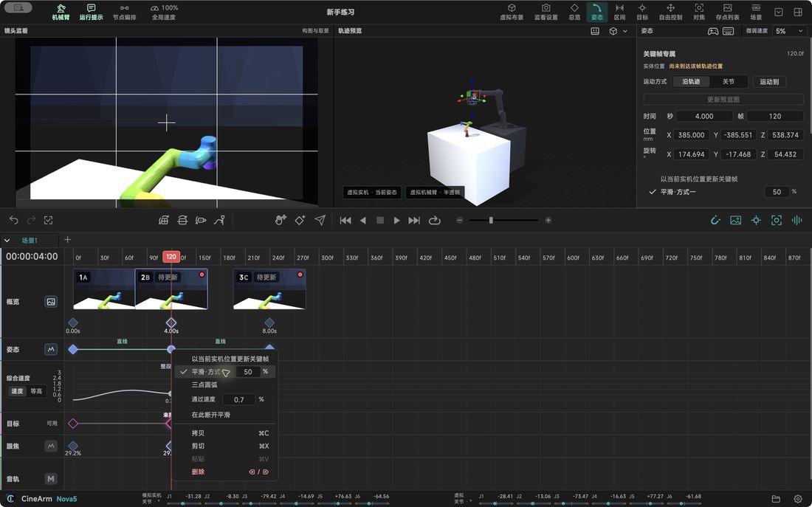Open the 对焦 focus tool
This screenshot has width=812, height=507.
click(x=699, y=12)
